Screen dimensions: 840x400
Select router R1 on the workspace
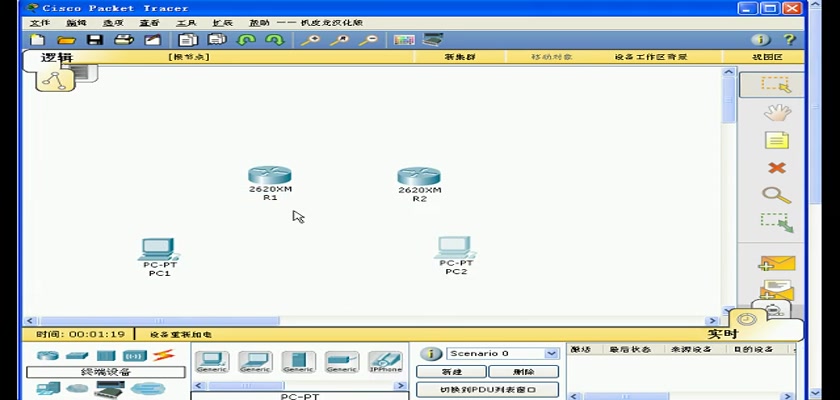coord(270,178)
